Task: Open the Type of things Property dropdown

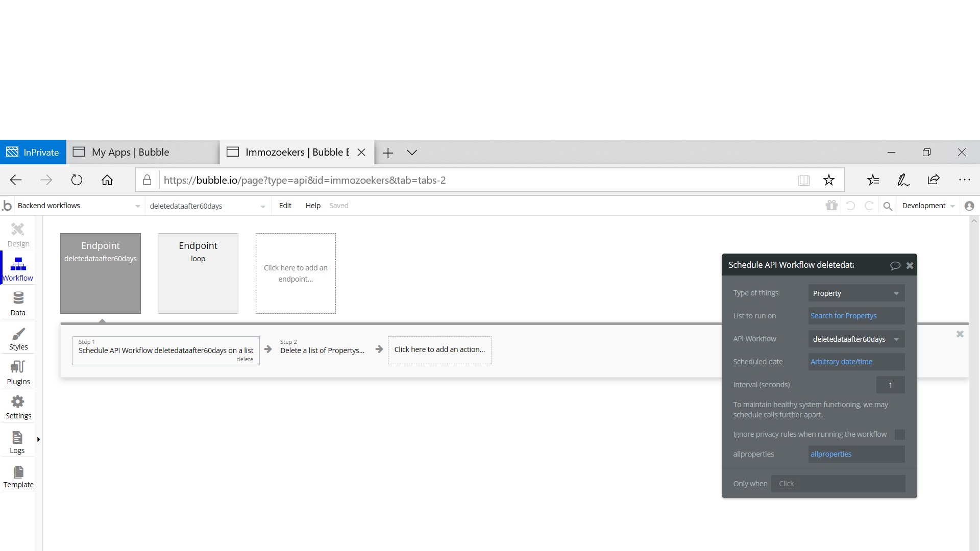Action: (856, 293)
